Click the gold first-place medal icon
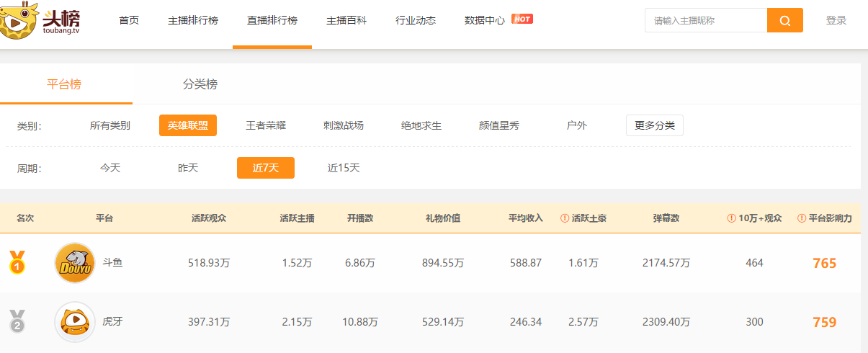This screenshot has width=868, height=353. click(x=17, y=262)
